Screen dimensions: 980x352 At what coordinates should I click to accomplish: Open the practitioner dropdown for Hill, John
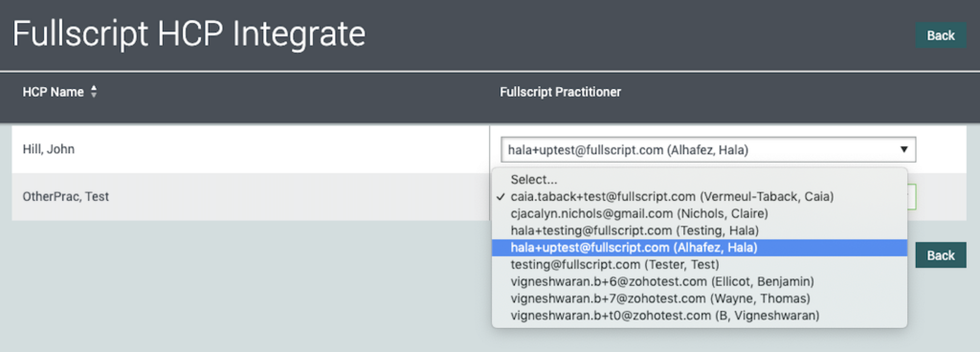(708, 150)
